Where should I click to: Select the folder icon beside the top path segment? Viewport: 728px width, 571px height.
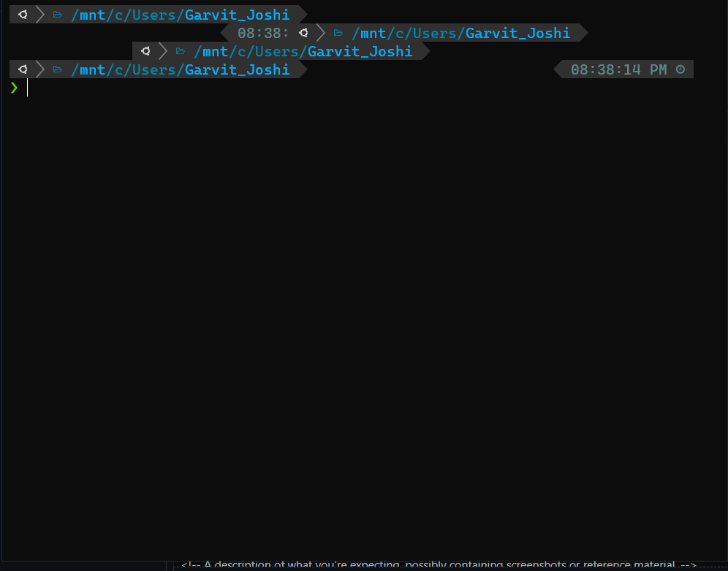(57, 13)
